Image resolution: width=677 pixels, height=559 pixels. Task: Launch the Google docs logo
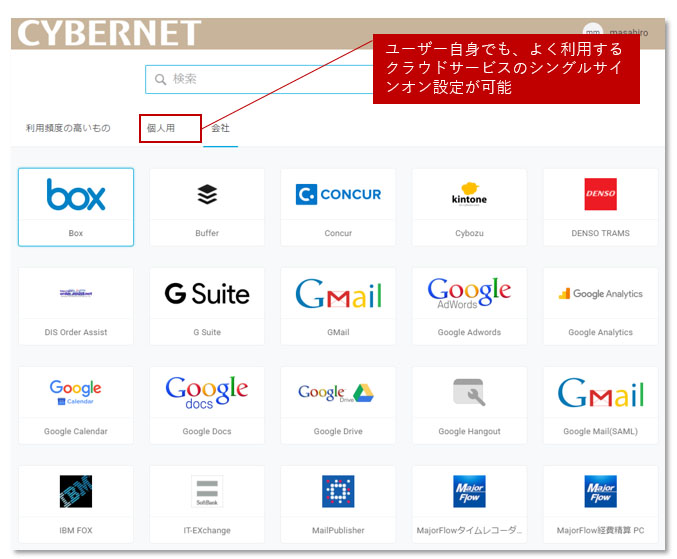click(x=207, y=392)
